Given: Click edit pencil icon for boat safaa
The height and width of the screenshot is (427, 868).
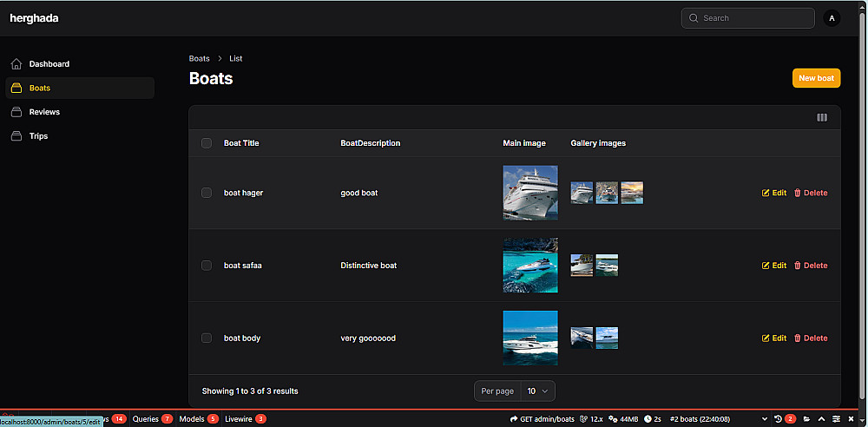Looking at the screenshot, I should coord(766,266).
